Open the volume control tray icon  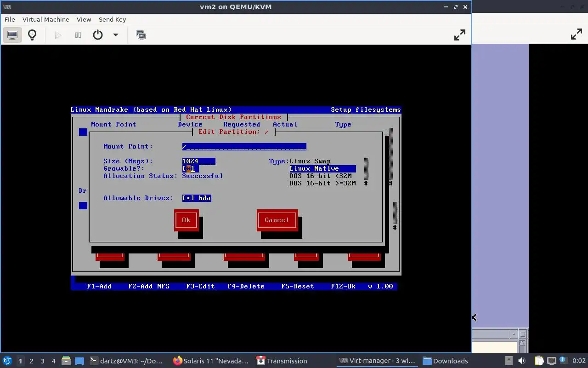pos(522,361)
